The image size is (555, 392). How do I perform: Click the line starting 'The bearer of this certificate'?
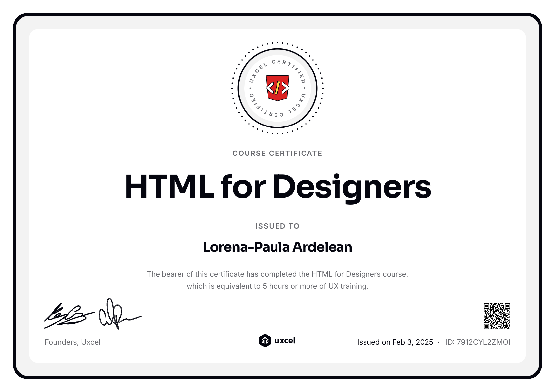point(277,274)
